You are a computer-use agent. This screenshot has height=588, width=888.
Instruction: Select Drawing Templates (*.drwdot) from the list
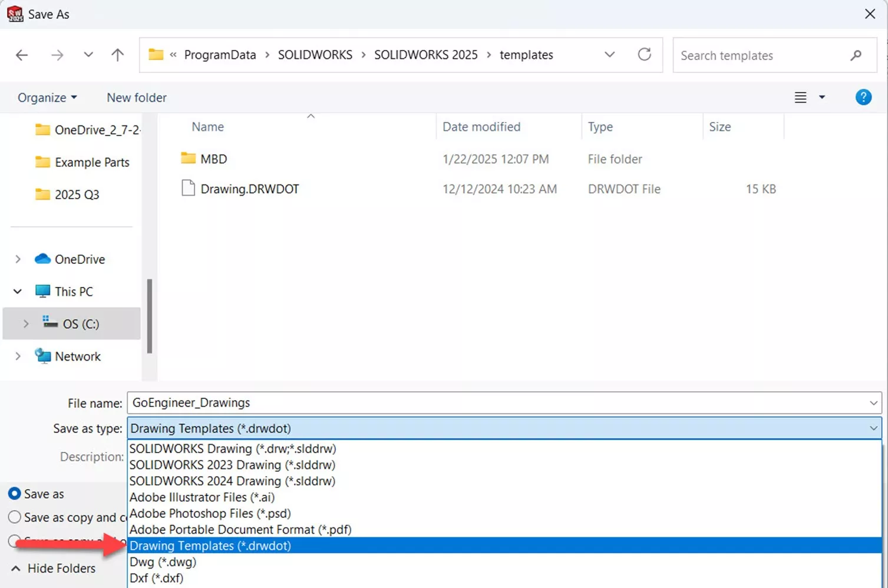[x=210, y=546]
